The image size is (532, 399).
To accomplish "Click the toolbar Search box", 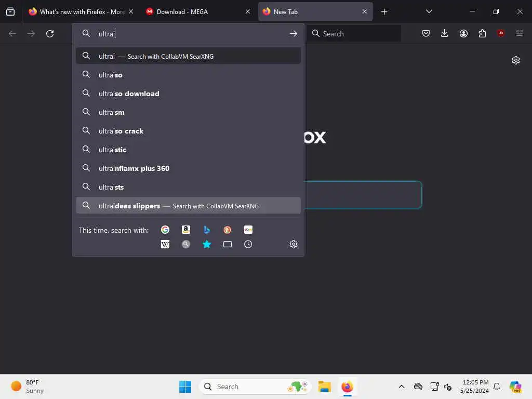I will [x=354, y=34].
